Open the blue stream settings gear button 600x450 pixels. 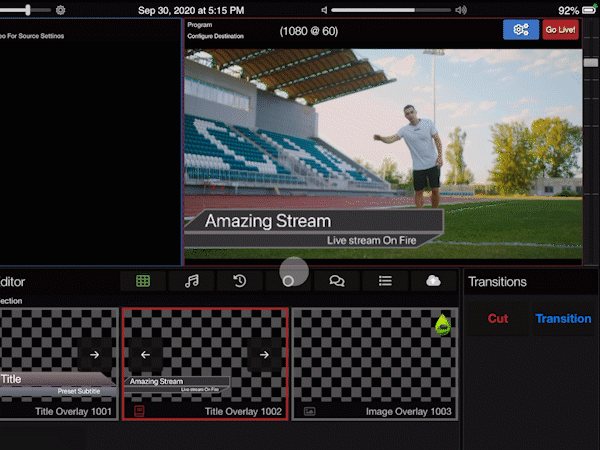pos(520,30)
